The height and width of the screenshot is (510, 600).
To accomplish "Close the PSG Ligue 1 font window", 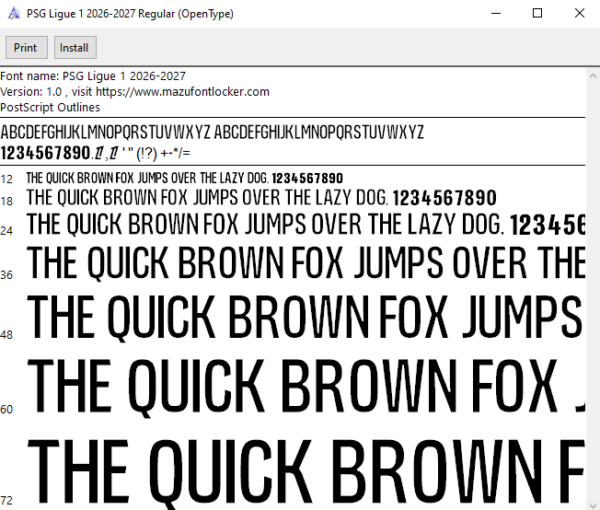I will (579, 13).
